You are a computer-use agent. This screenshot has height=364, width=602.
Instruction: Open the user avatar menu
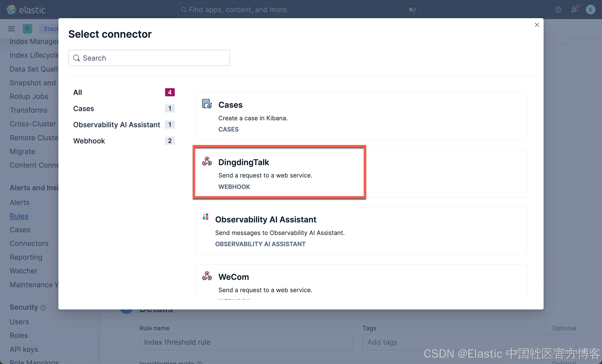[590, 10]
